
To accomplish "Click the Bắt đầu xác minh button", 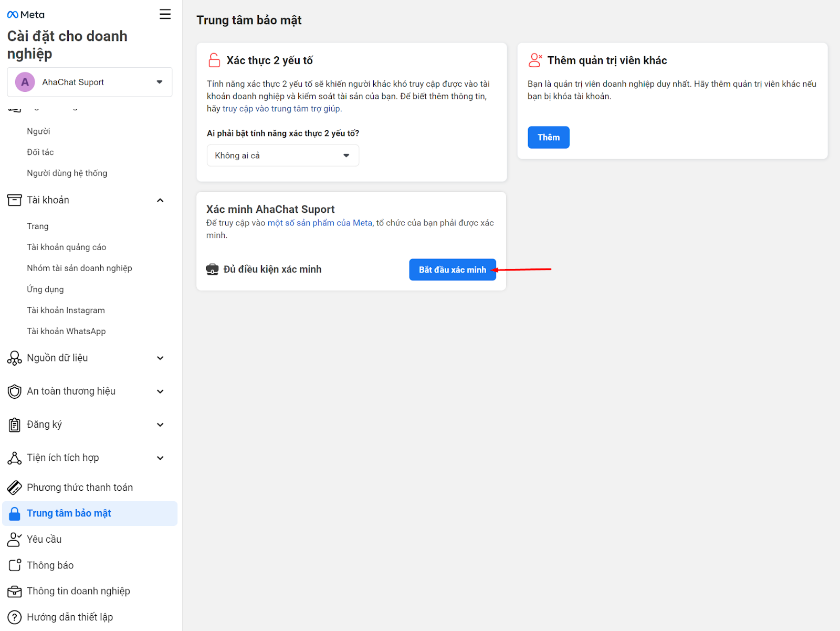I will tap(453, 270).
